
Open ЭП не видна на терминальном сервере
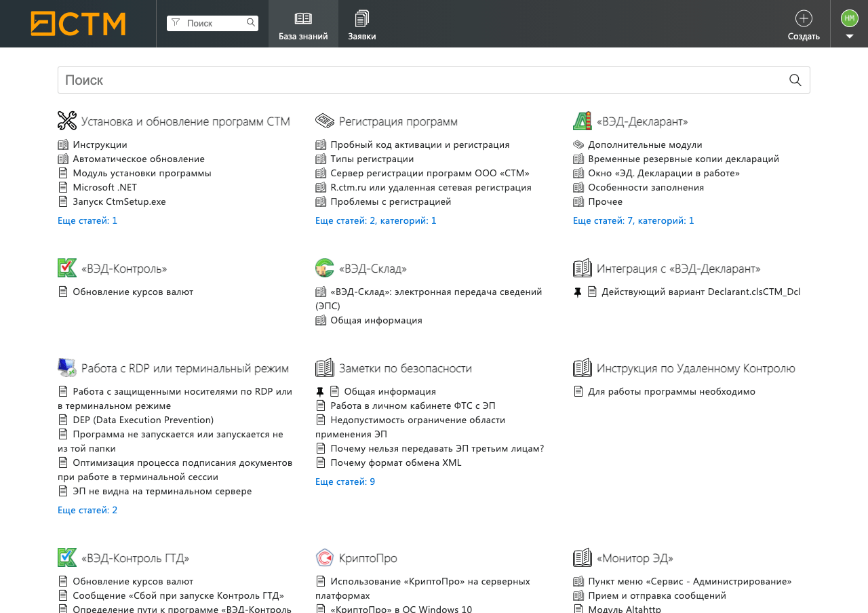click(163, 491)
